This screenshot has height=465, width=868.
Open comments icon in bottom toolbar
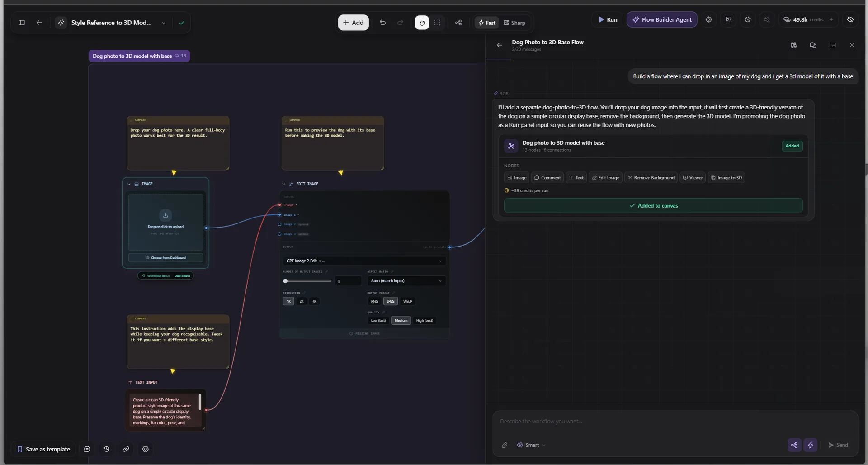pyautogui.click(x=87, y=449)
